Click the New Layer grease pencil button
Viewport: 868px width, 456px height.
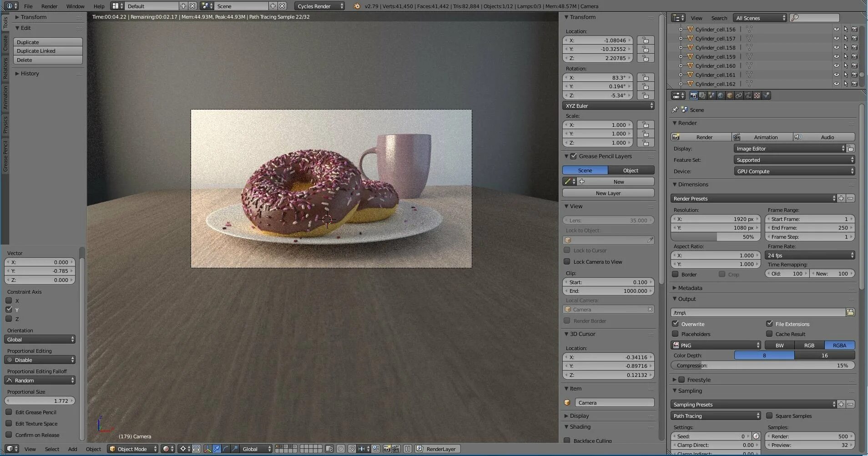tap(608, 193)
